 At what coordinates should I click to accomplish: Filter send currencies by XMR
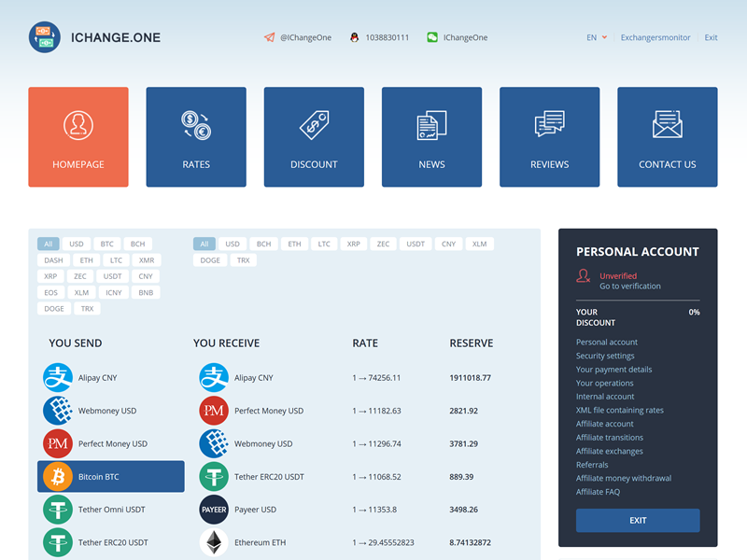point(147,260)
